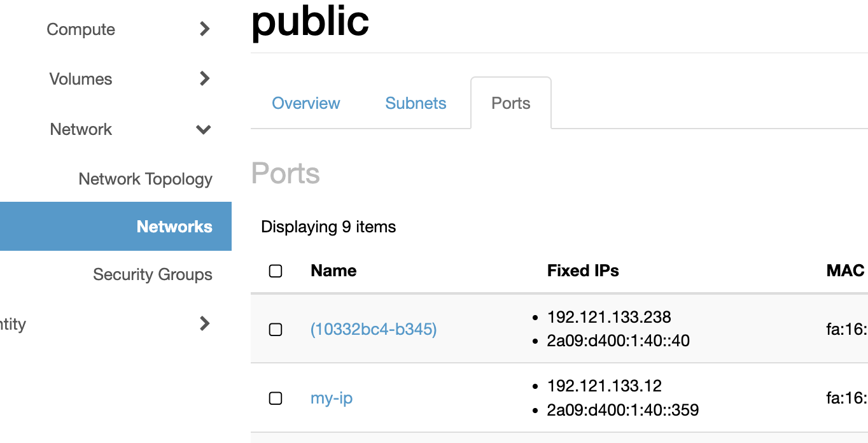868x443 pixels.
Task: Click Compute in the sidebar
Action: (81, 29)
